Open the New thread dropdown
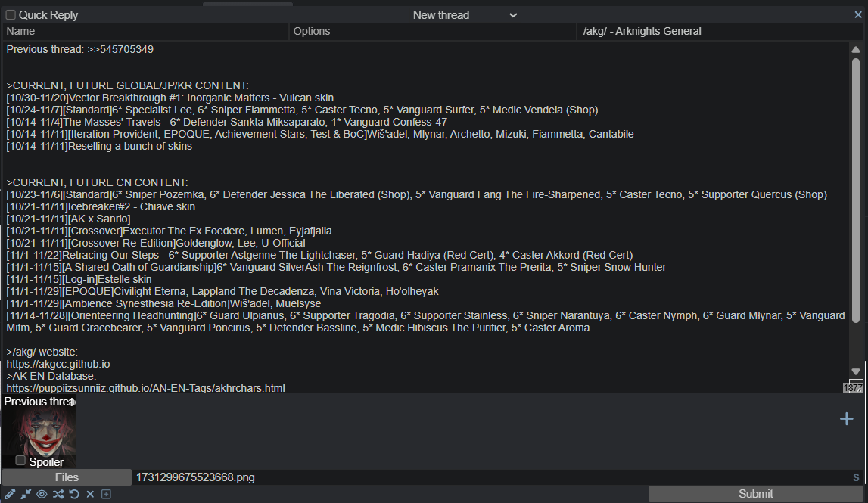The image size is (868, 503). (x=465, y=15)
